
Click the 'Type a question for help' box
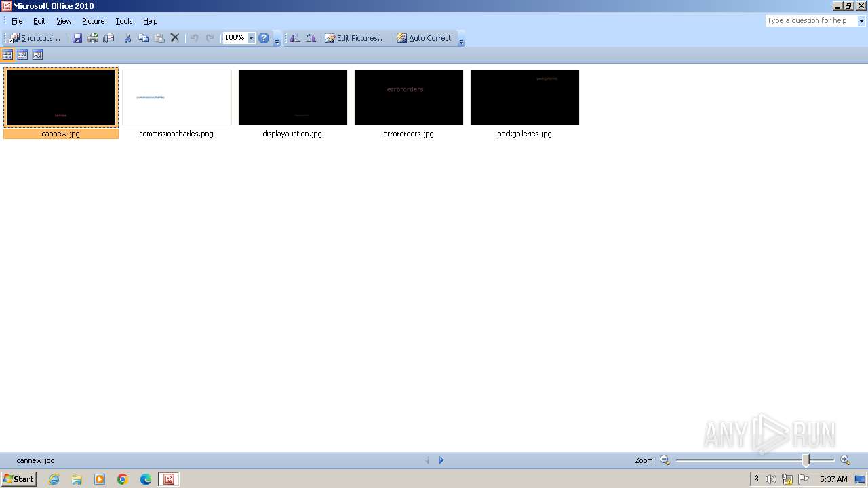tap(811, 21)
